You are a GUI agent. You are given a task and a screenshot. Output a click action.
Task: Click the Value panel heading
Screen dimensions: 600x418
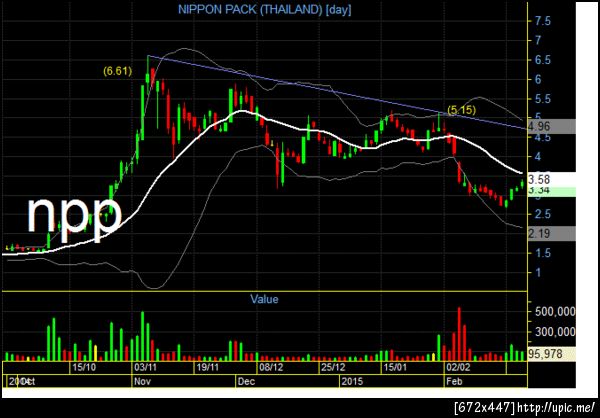(264, 299)
